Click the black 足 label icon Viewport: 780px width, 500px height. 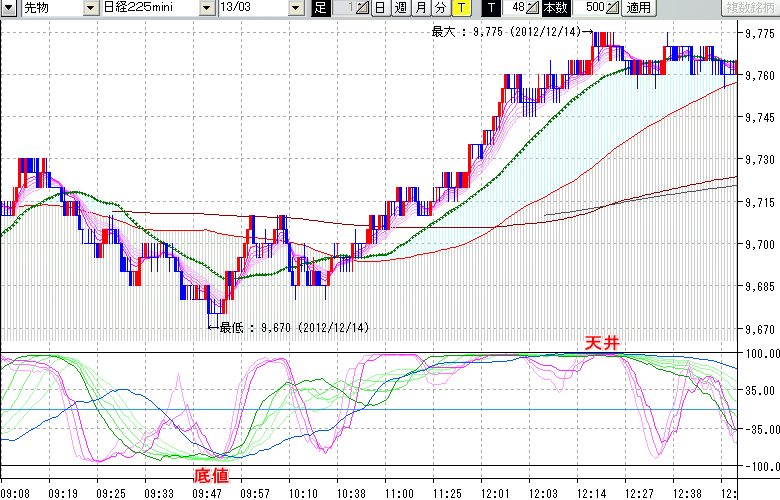point(320,8)
